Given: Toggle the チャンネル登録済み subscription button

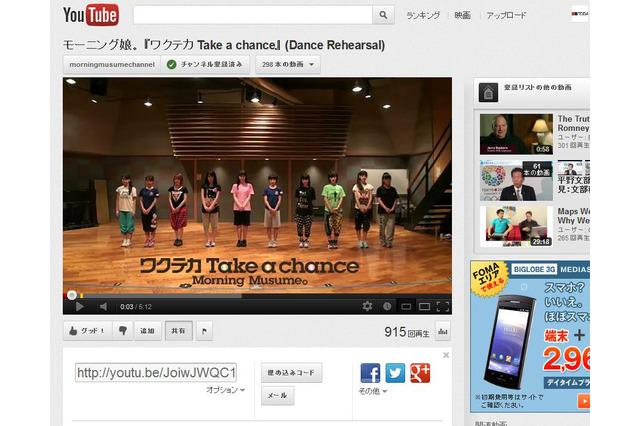Looking at the screenshot, I should (205, 64).
